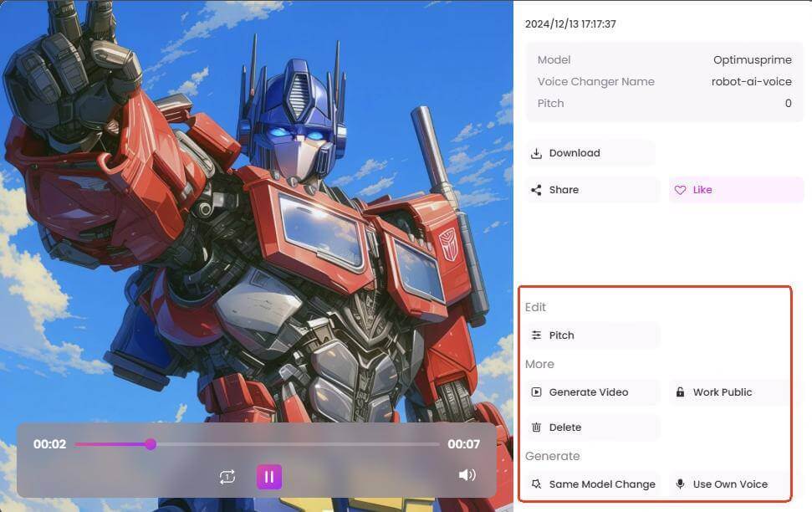Click the timestamp 2024/12/13 17:17:37
This screenshot has width=812, height=512.
pos(570,23)
